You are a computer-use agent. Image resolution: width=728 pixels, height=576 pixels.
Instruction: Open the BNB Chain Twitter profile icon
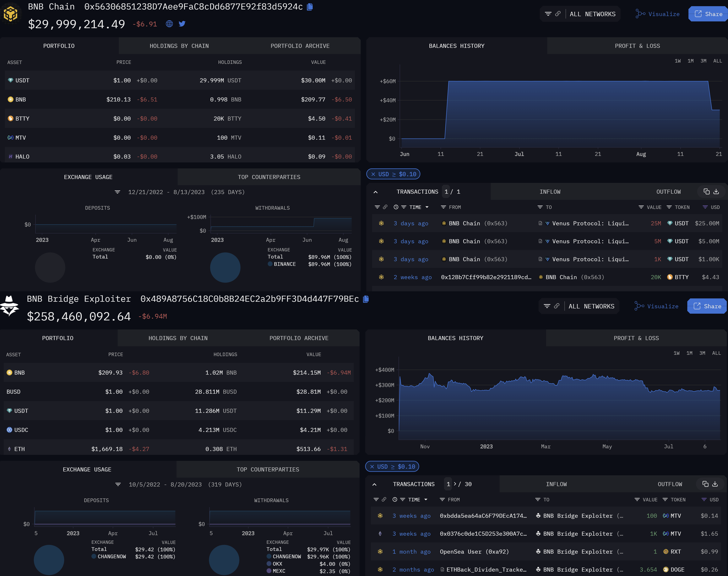click(x=182, y=24)
